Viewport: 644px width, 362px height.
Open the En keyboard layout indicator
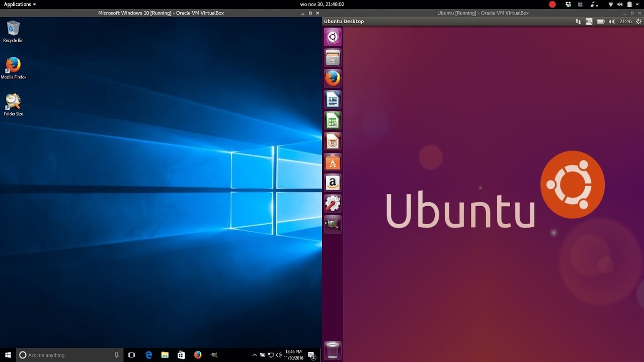pyautogui.click(x=589, y=22)
